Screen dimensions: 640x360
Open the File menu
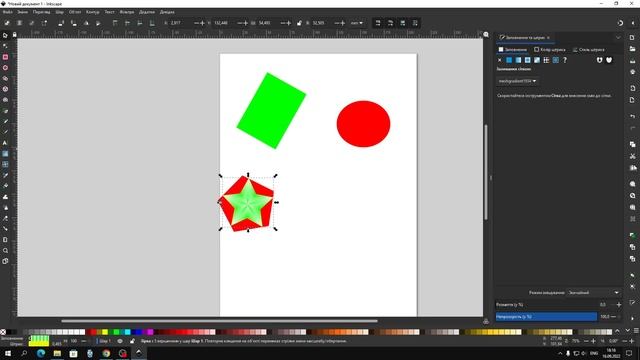point(7,12)
